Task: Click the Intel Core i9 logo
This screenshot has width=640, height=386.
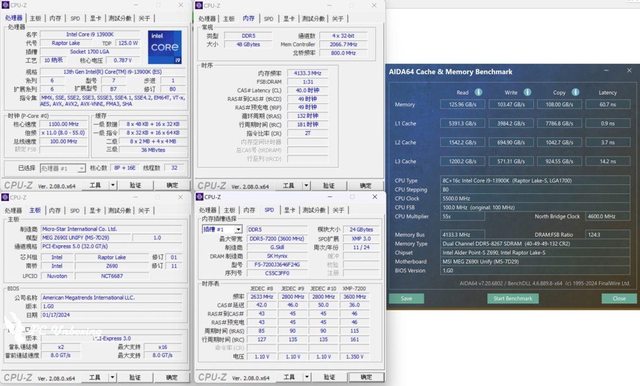Action: 165,47
